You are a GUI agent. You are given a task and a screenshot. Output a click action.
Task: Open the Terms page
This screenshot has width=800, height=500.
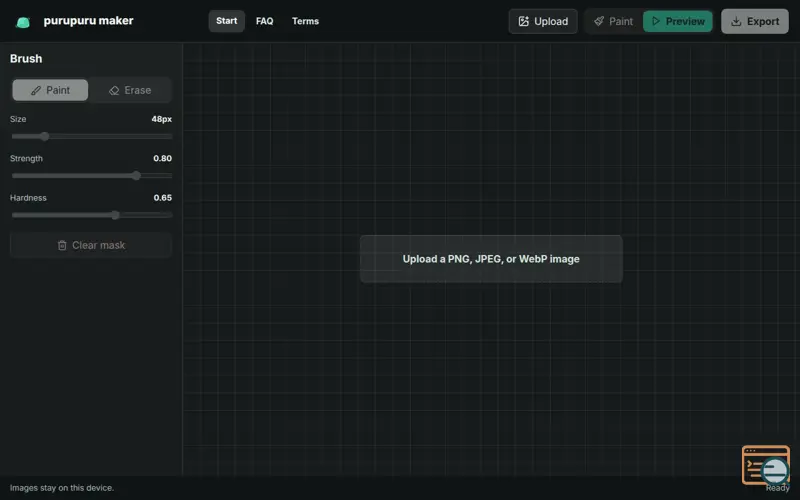click(305, 21)
